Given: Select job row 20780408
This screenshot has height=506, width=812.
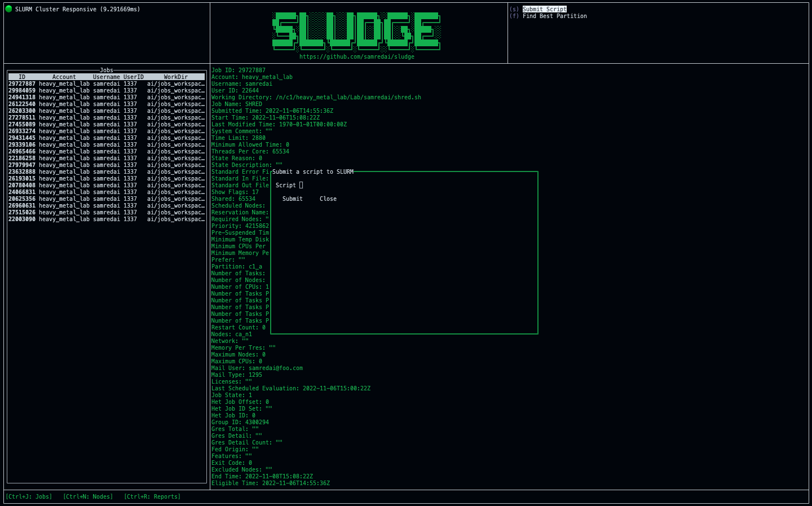Looking at the screenshot, I should pyautogui.click(x=107, y=185).
